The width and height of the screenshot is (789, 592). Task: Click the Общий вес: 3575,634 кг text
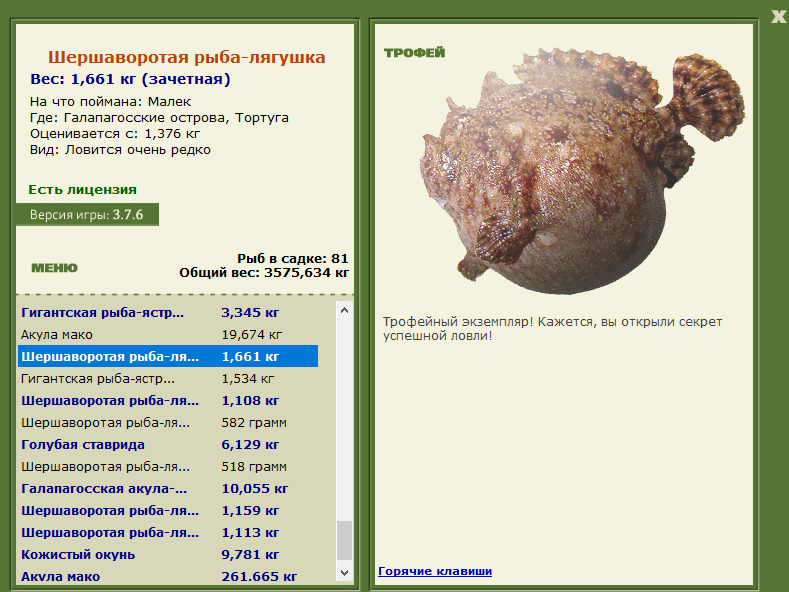click(x=264, y=273)
